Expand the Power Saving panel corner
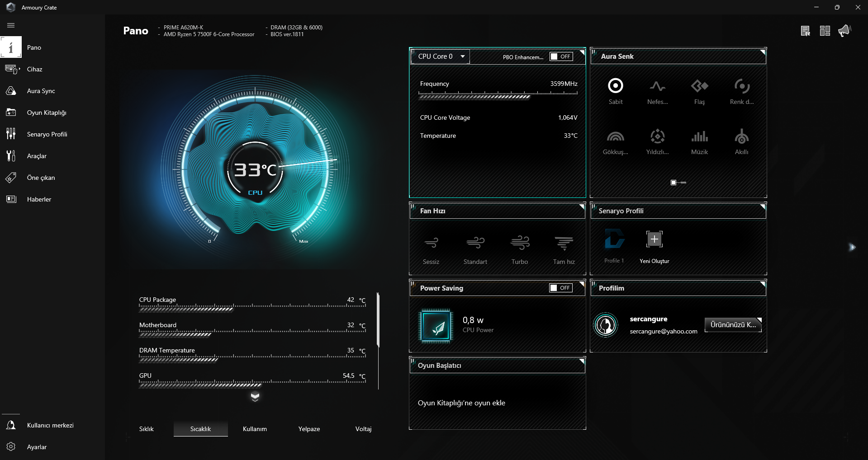Screen dimensions: 868x460 click(582, 284)
